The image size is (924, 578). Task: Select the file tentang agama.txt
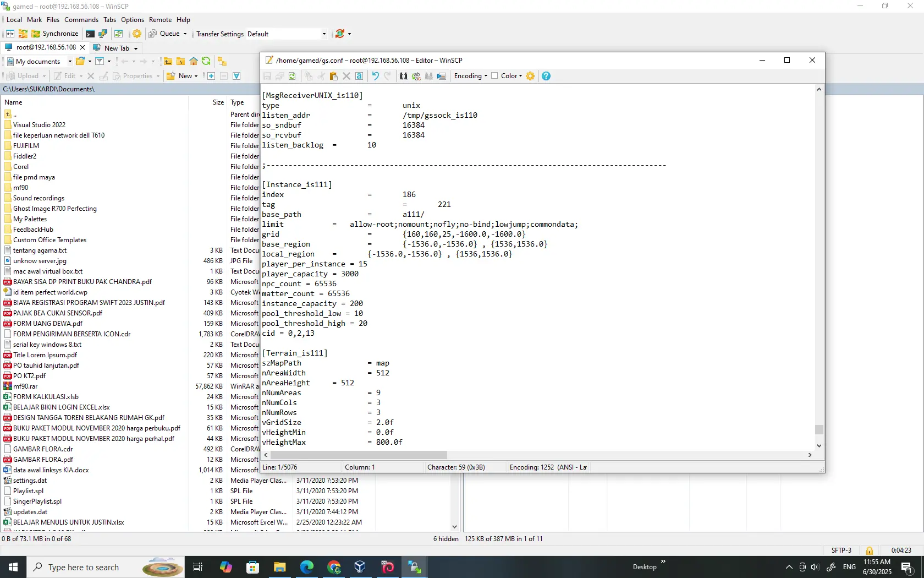(x=40, y=250)
